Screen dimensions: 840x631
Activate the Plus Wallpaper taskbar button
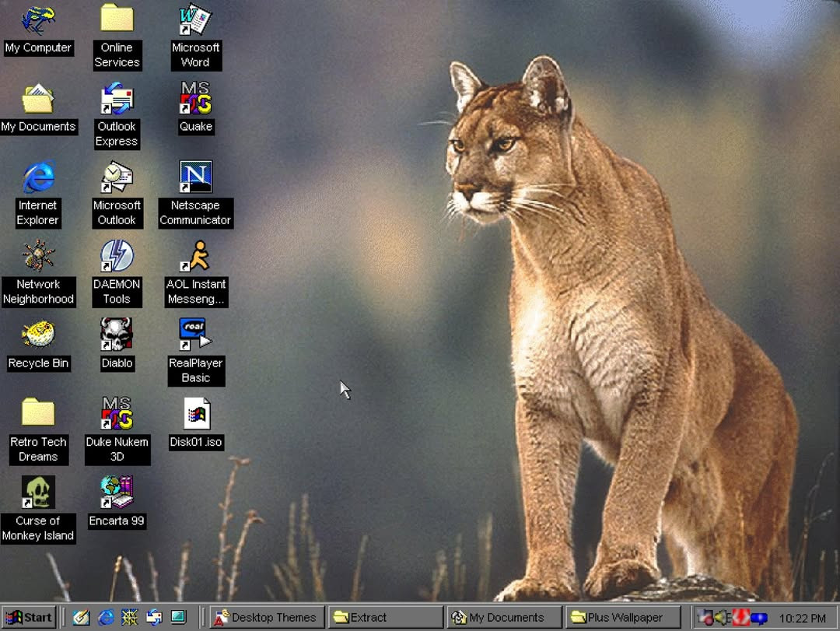point(622,618)
